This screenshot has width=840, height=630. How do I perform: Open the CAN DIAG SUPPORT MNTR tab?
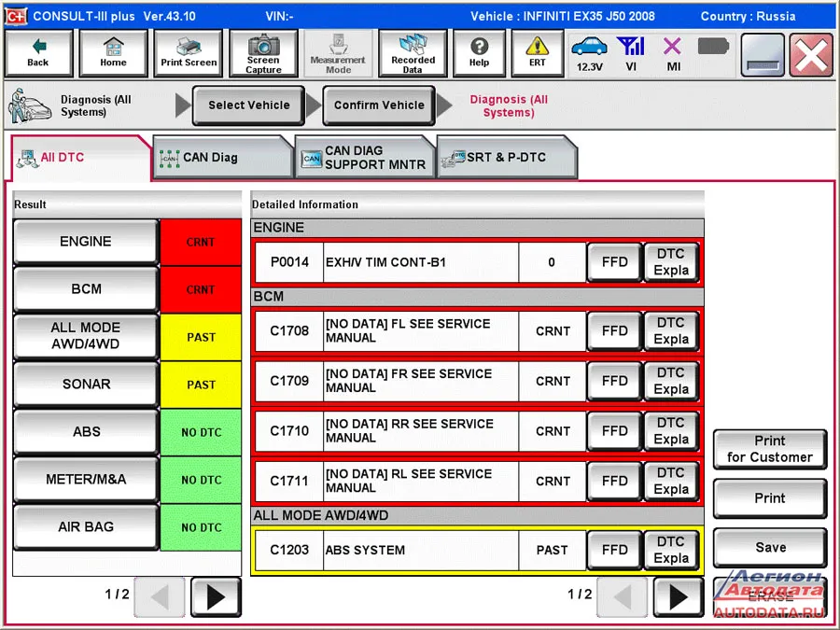coord(365,158)
